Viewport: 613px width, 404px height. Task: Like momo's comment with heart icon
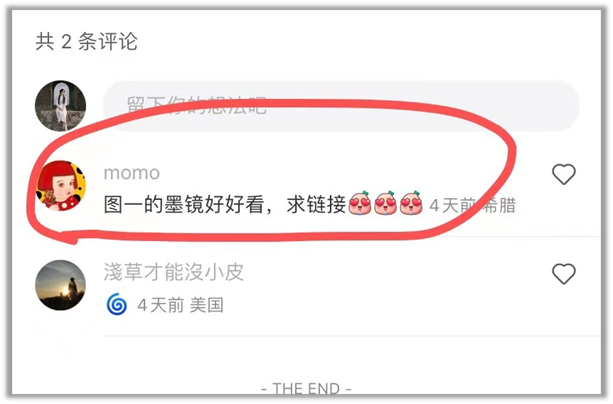563,174
